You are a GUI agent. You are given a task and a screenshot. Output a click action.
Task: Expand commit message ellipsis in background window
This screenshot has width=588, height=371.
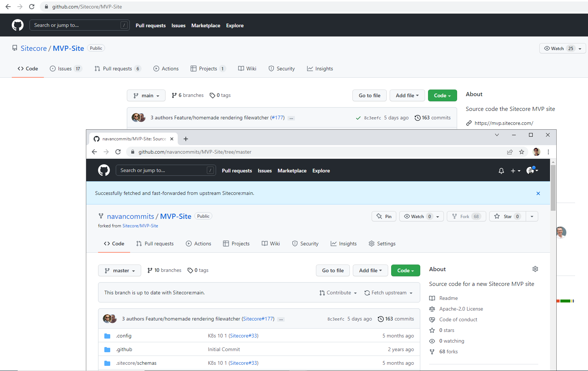click(291, 118)
